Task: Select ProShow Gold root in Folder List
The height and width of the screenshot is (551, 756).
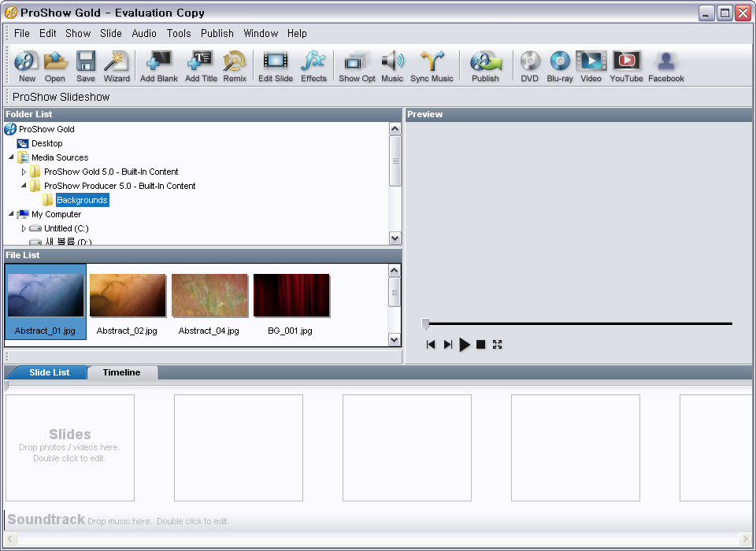Action: (x=46, y=129)
